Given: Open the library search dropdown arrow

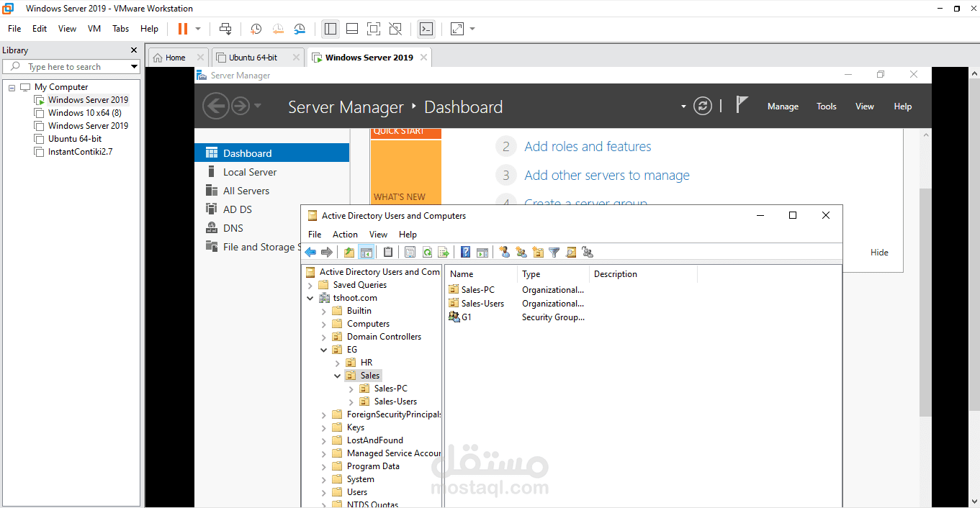Looking at the screenshot, I should (x=134, y=67).
